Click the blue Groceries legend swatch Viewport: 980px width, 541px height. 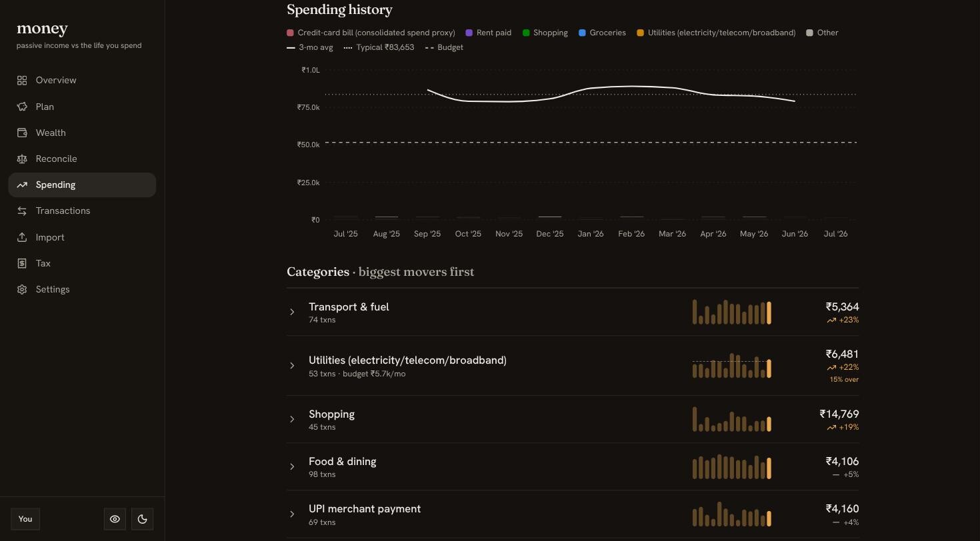coord(582,33)
